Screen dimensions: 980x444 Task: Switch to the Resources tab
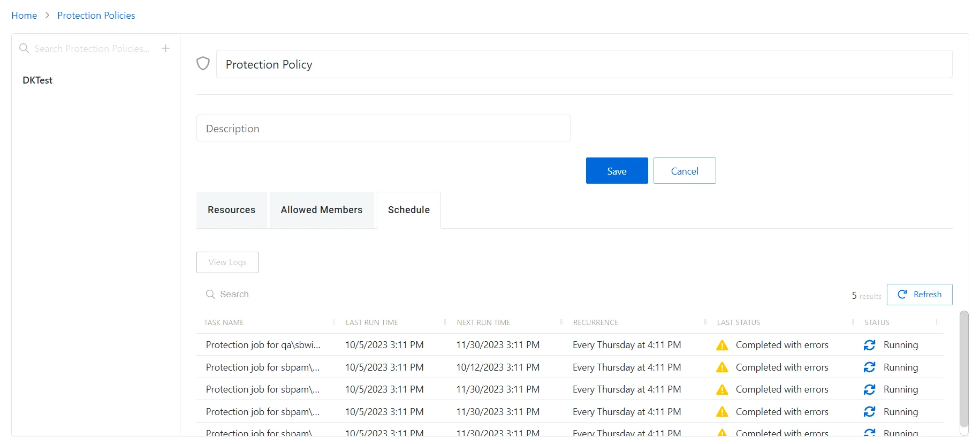231,210
